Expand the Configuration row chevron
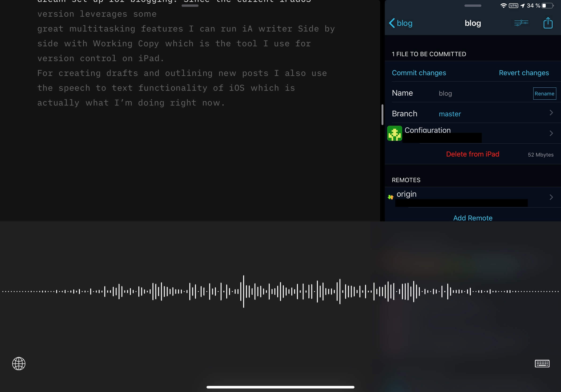The width and height of the screenshot is (561, 392). pos(551,133)
